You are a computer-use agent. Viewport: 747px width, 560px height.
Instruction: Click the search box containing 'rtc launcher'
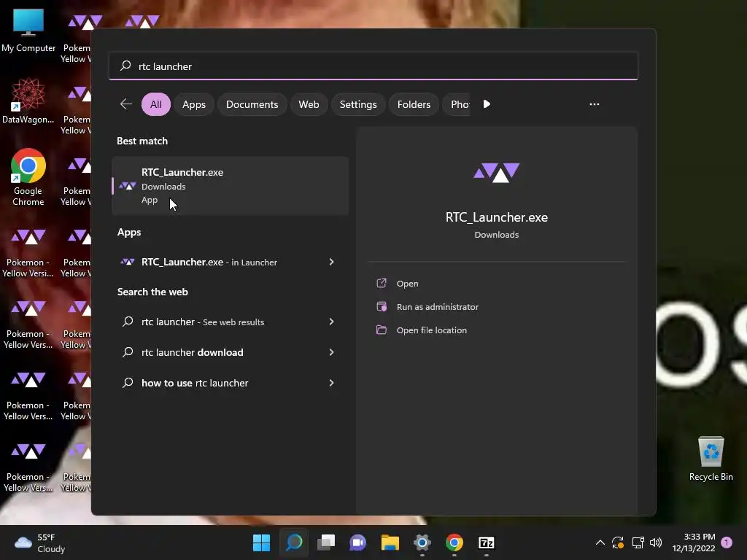coord(373,66)
